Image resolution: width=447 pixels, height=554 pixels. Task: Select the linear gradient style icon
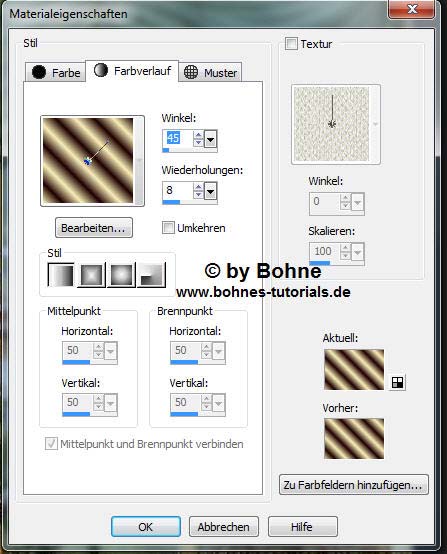tap(61, 275)
